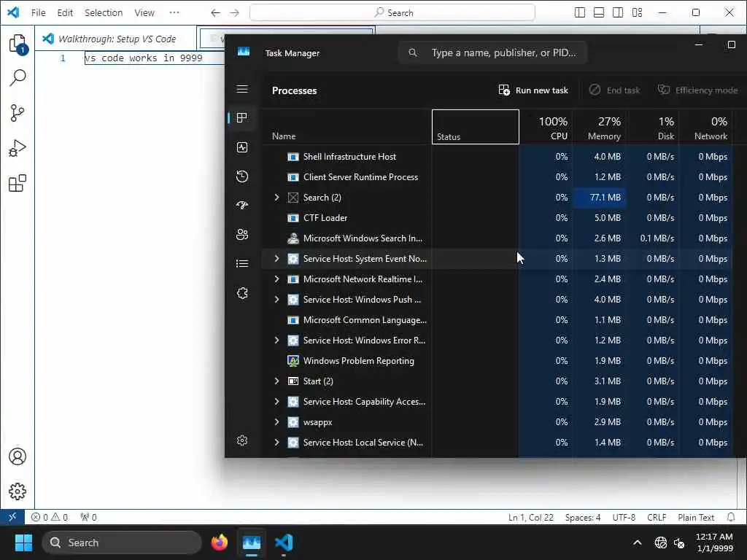The image size is (747, 560).
Task: Toggle Task Manager navigation hamburger menu
Action: [242, 89]
